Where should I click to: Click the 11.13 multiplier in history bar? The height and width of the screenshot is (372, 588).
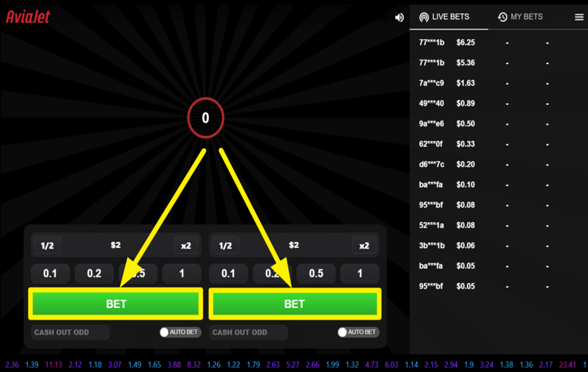pyautogui.click(x=54, y=365)
